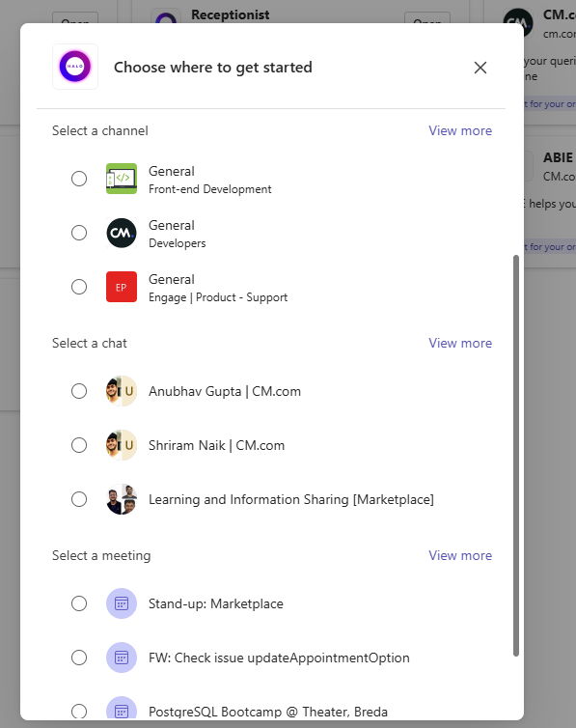Image resolution: width=576 pixels, height=728 pixels.
Task: Click the PostgreSQL Bootcamp calendar icon
Action: pos(122,709)
